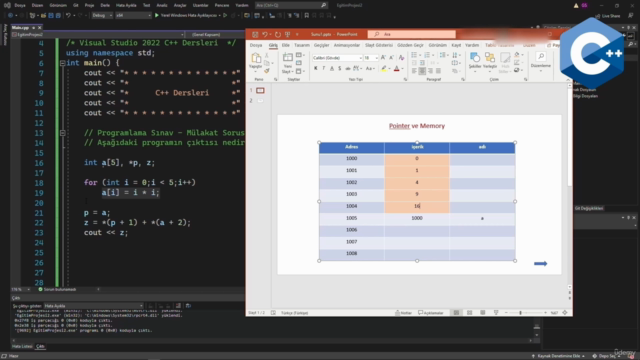
Task: Open Proje menu in Visual Studio
Action: [x=89, y=5]
